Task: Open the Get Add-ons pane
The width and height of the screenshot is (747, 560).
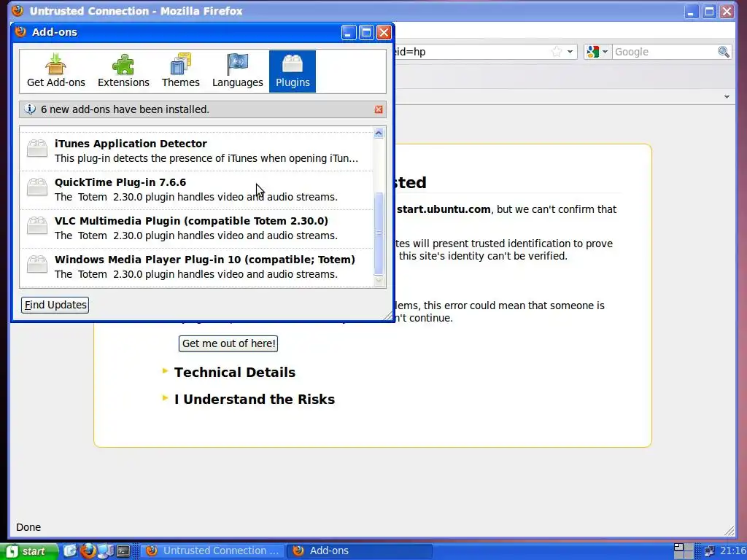Action: [x=55, y=71]
